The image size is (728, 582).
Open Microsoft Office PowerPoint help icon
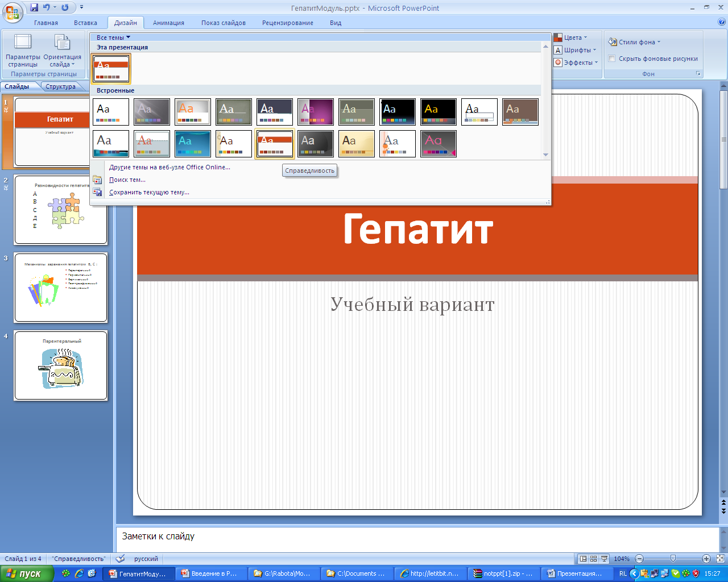(x=722, y=22)
